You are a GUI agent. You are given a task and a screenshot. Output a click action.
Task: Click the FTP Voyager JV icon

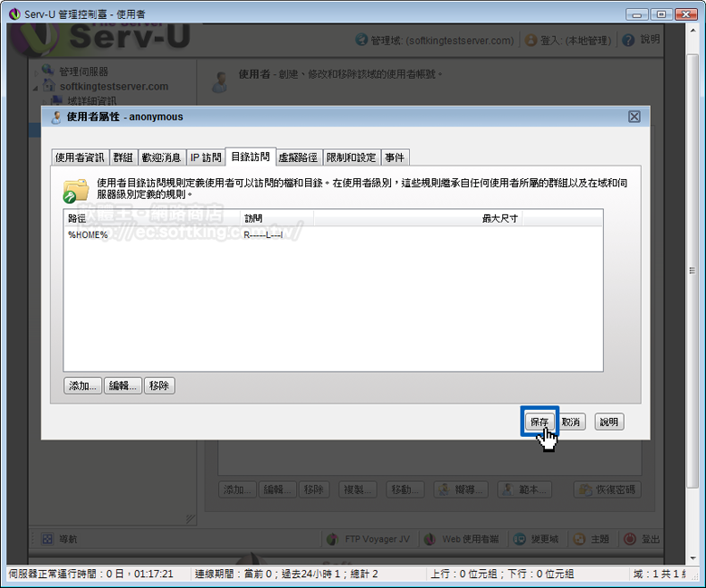tap(333, 539)
